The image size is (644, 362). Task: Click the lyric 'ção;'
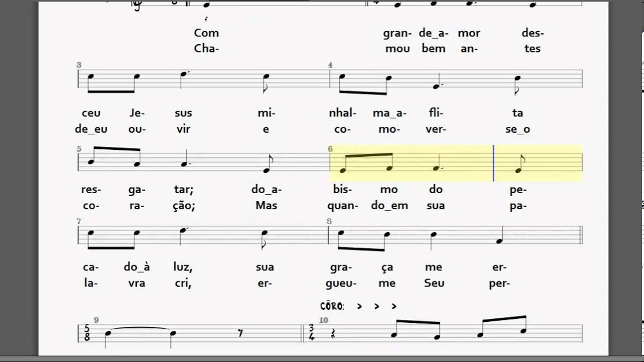(183, 206)
